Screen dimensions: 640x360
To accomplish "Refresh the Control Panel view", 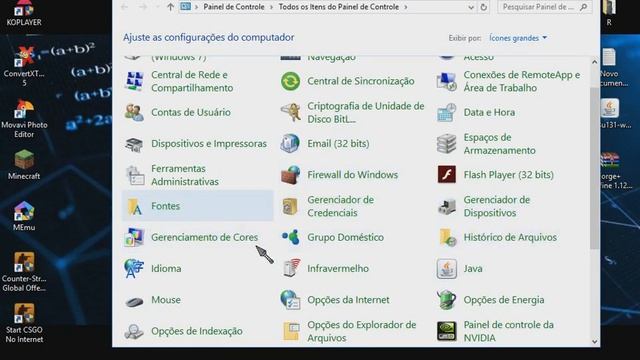I will tap(483, 7).
